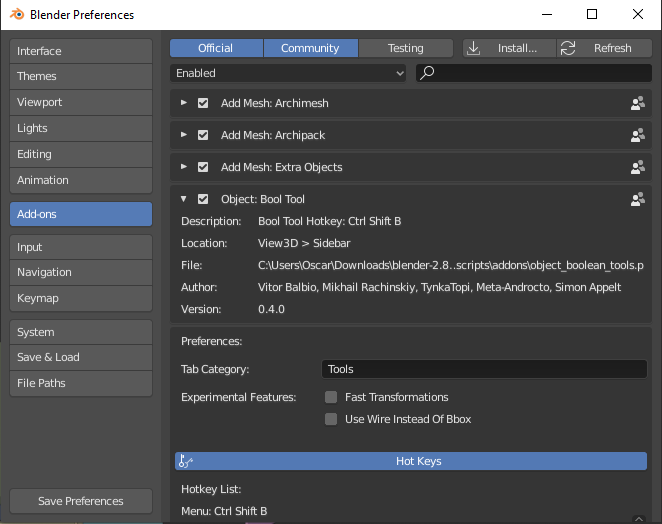Enable Use Wire Instead Of Bbox
Image resolution: width=662 pixels, height=524 pixels.
pyautogui.click(x=331, y=419)
